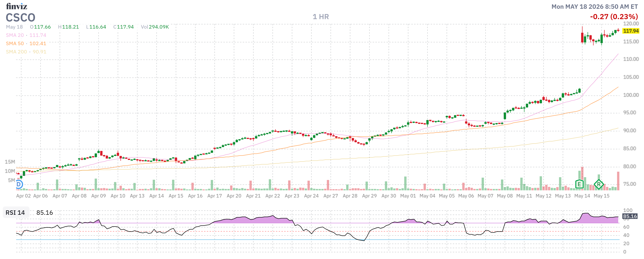Image resolution: width=644 pixels, height=259 pixels.
Task: Click the Apr 17 date axis label
Action: tap(214, 196)
